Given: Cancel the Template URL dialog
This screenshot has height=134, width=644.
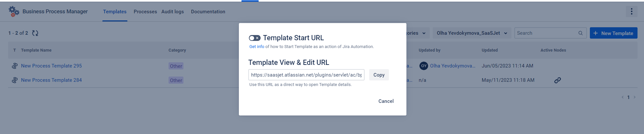Looking at the screenshot, I should click(x=386, y=101).
